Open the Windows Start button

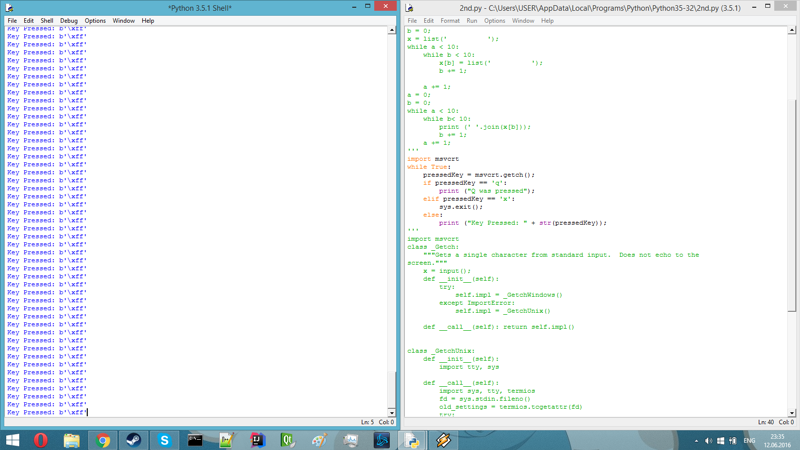coord(12,440)
